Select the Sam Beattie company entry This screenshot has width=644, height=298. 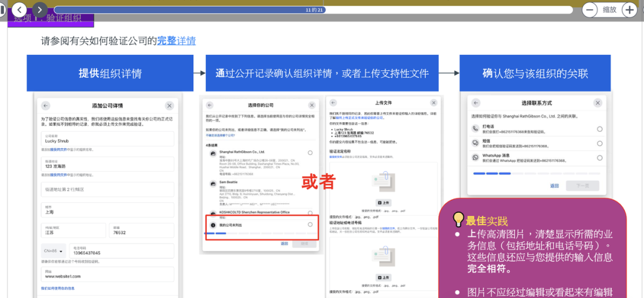pos(261,193)
